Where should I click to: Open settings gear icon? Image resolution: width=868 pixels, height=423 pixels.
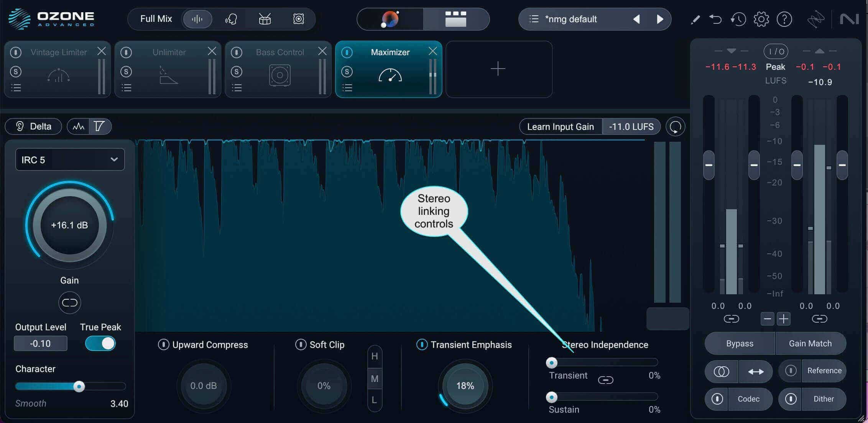tap(761, 19)
